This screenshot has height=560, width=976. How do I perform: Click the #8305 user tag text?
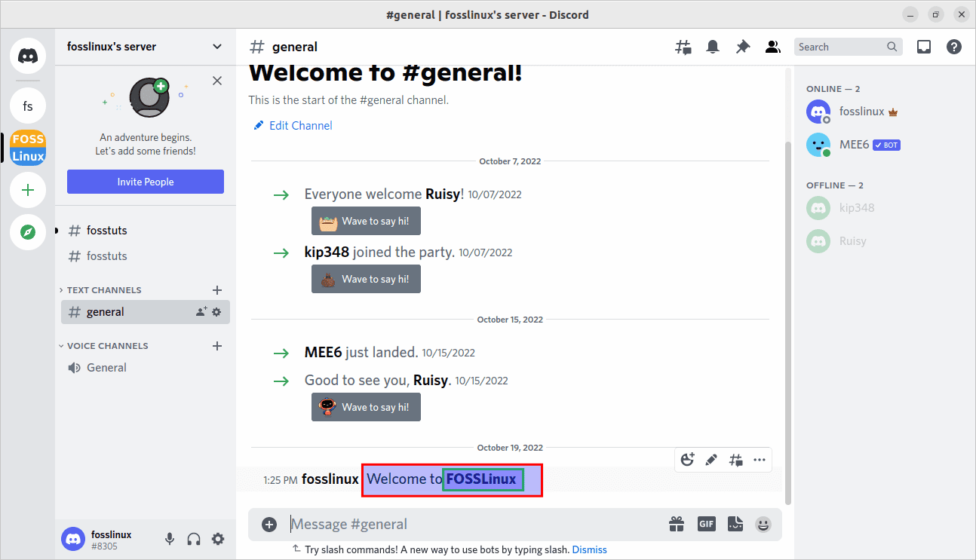[x=104, y=546]
